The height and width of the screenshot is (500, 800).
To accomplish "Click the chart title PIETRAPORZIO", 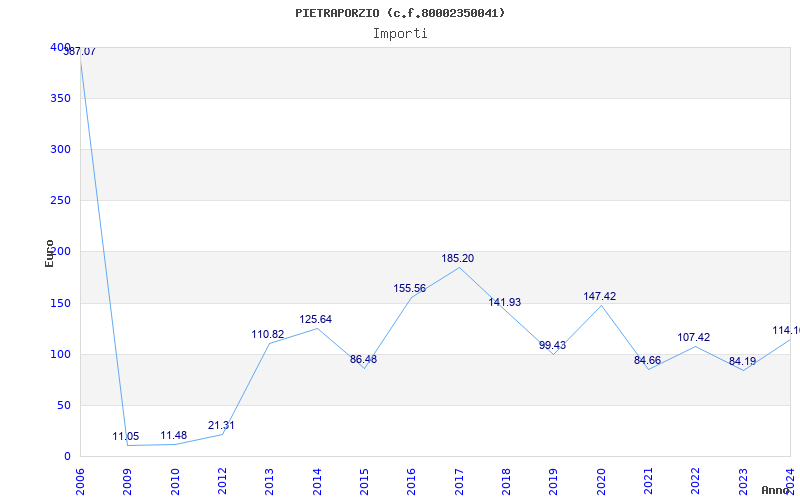I will pyautogui.click(x=400, y=13).
